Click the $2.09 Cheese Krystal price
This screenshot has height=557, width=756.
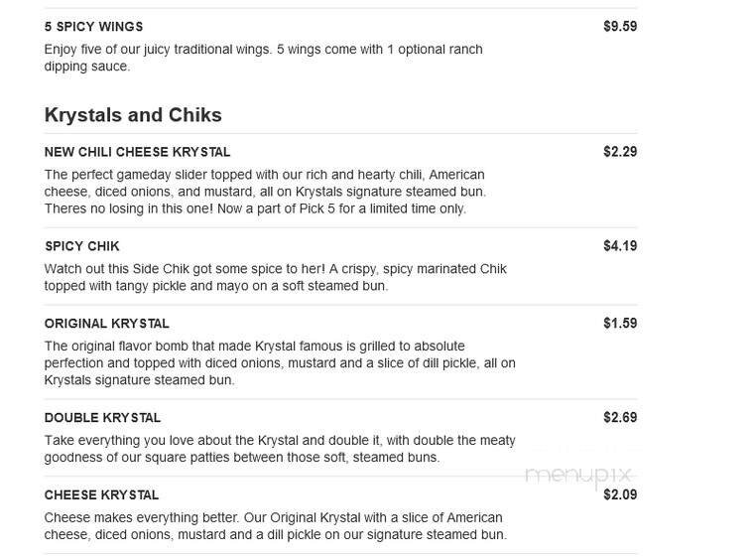point(620,495)
